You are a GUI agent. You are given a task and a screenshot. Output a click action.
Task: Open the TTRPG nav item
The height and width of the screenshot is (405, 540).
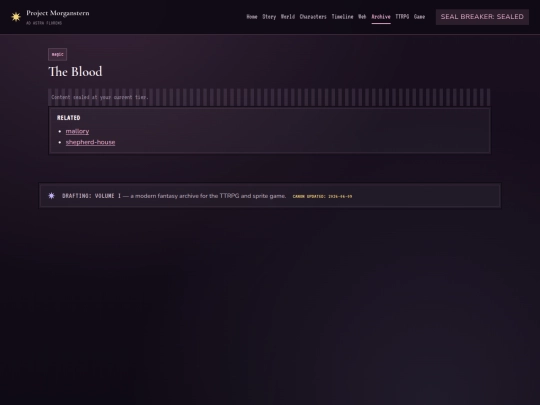(x=402, y=17)
